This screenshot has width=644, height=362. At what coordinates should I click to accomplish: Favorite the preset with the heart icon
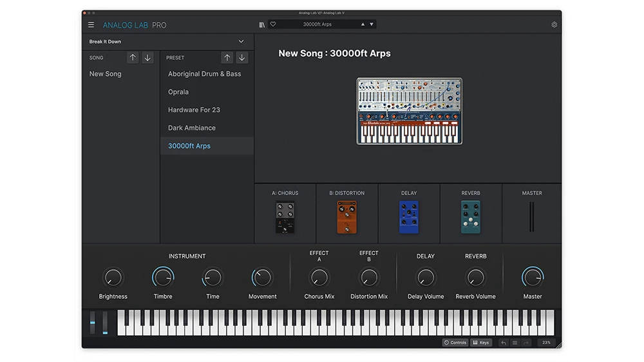(x=273, y=24)
